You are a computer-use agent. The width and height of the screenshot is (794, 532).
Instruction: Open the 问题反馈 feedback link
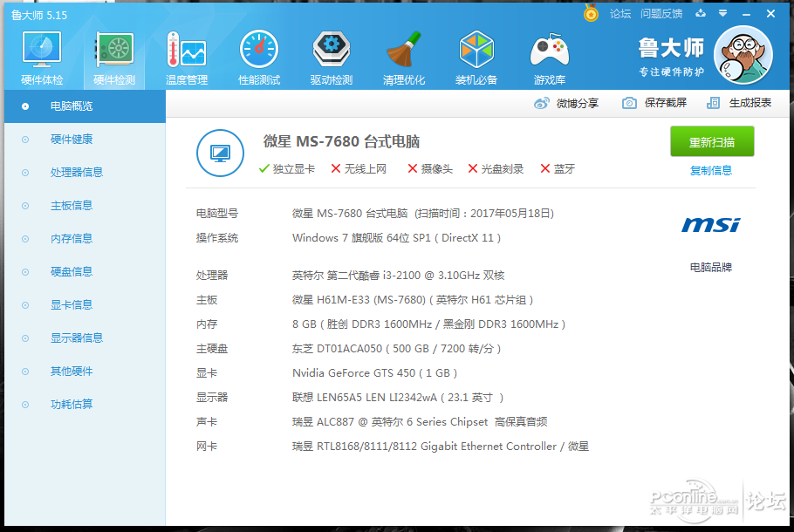pyautogui.click(x=661, y=14)
